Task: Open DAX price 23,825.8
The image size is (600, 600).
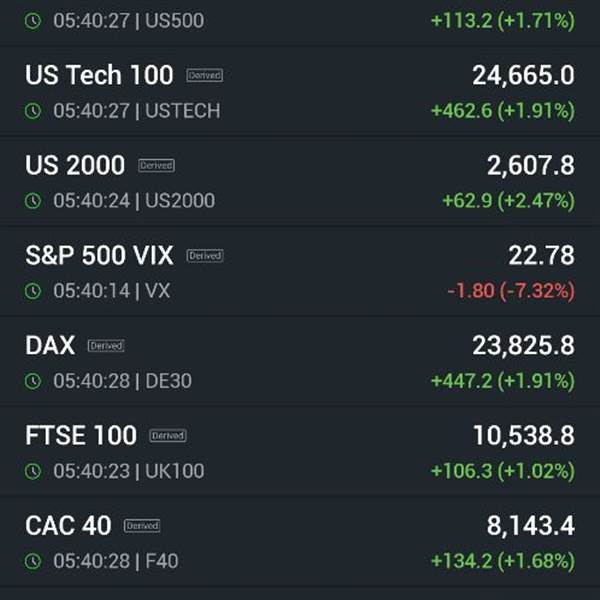Action: click(523, 346)
